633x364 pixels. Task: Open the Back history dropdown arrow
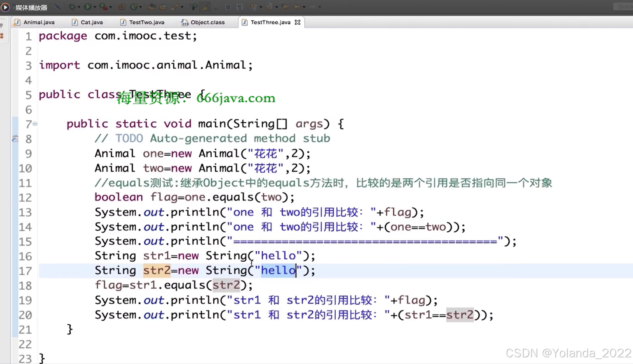pyautogui.click(x=304, y=7)
